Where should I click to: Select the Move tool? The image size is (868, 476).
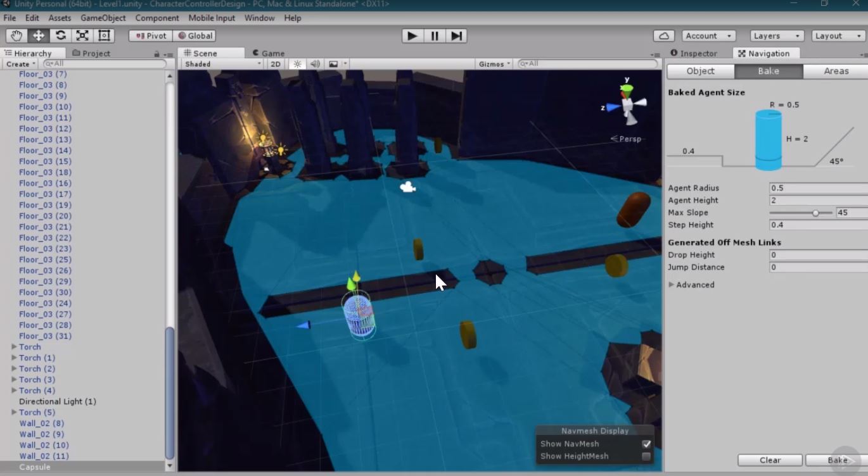38,36
